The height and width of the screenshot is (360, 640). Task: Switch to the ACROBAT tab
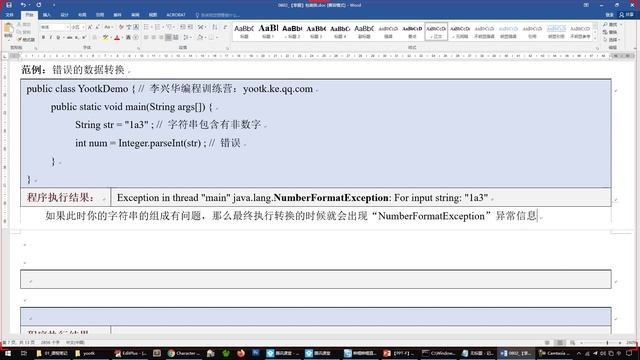click(x=176, y=15)
